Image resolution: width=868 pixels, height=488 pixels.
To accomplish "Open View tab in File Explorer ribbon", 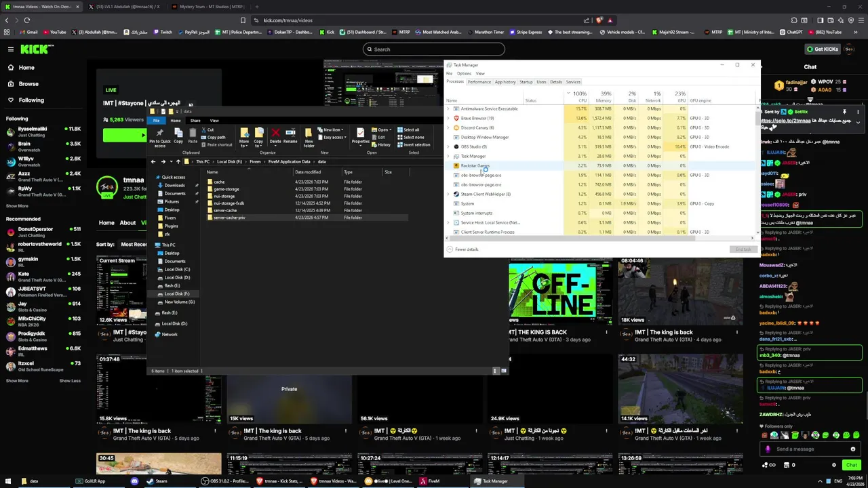I will tap(214, 121).
